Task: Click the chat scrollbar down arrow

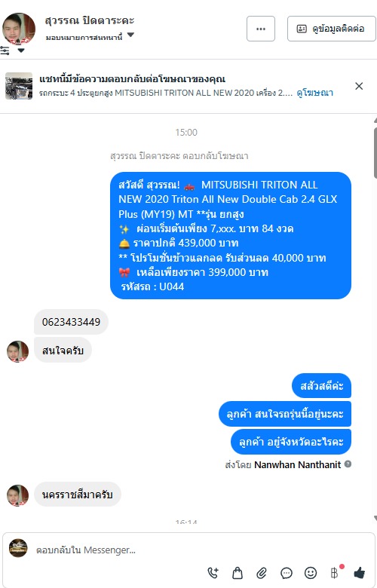Action: [375, 518]
